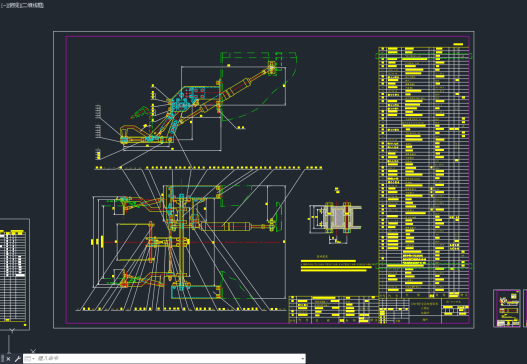Grab the command line drag handle
Image resolution: width=527 pixels, height=364 pixels.
2,359
